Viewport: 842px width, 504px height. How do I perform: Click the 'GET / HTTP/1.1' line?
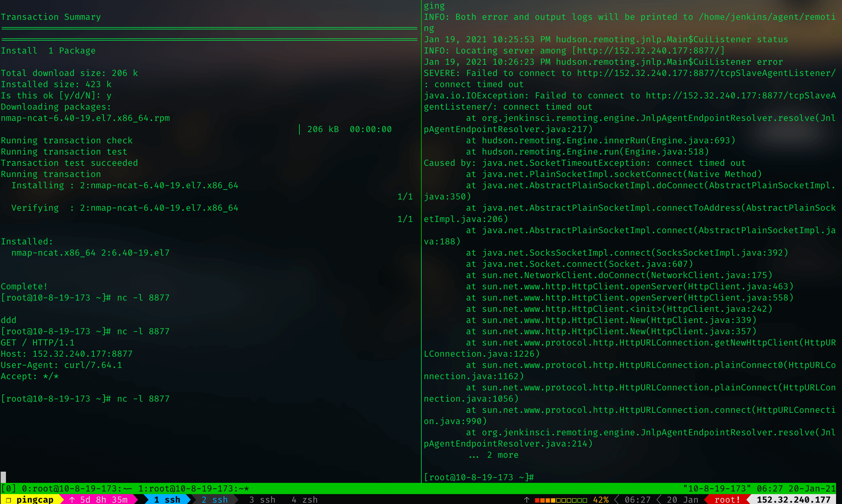point(37,342)
